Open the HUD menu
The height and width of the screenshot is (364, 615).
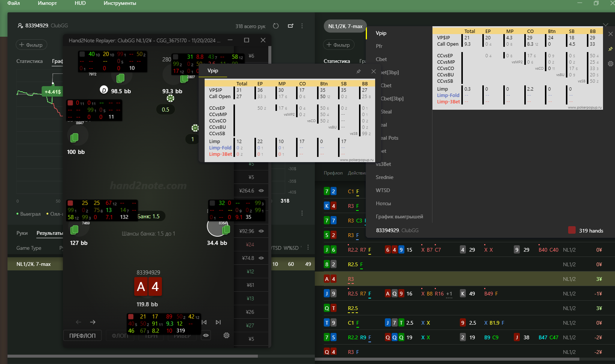[80, 3]
